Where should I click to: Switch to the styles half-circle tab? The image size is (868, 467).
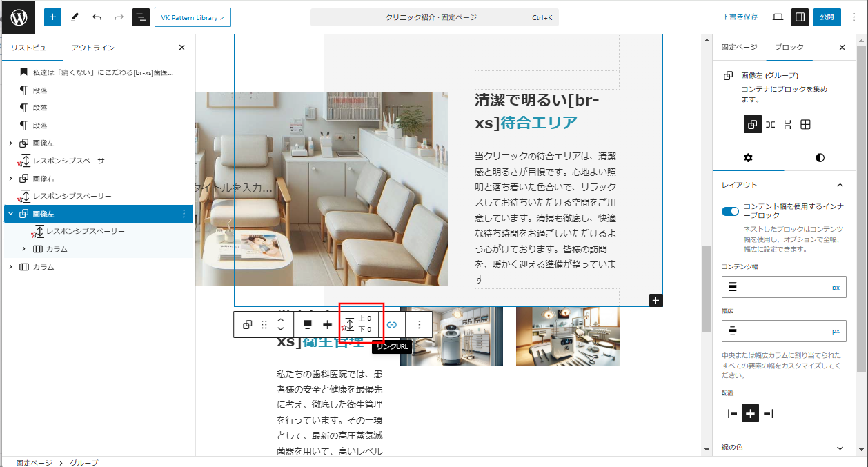pos(820,157)
